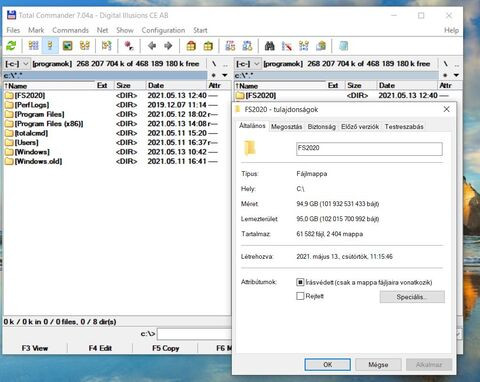Open the Files menu
The image size is (480, 382).
point(13,30)
